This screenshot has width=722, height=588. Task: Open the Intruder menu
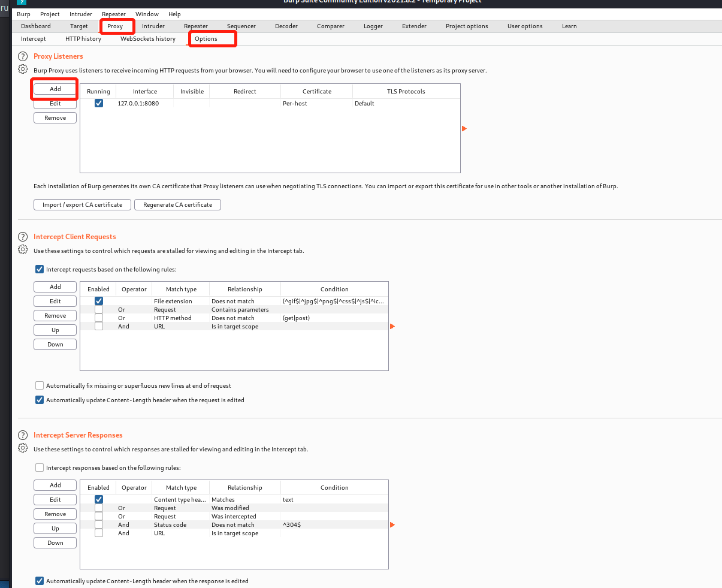pos(81,14)
